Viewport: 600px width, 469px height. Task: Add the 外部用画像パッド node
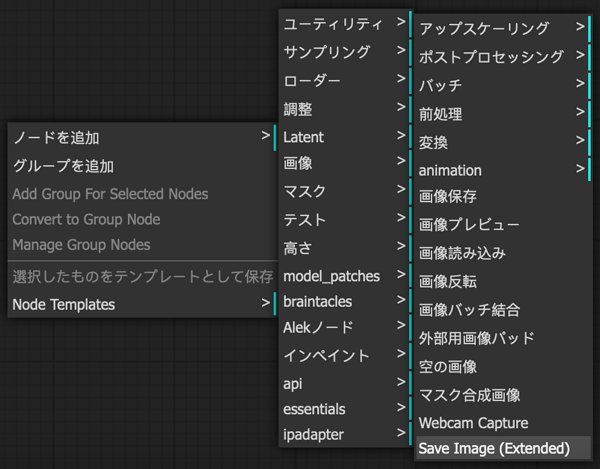[504, 338]
